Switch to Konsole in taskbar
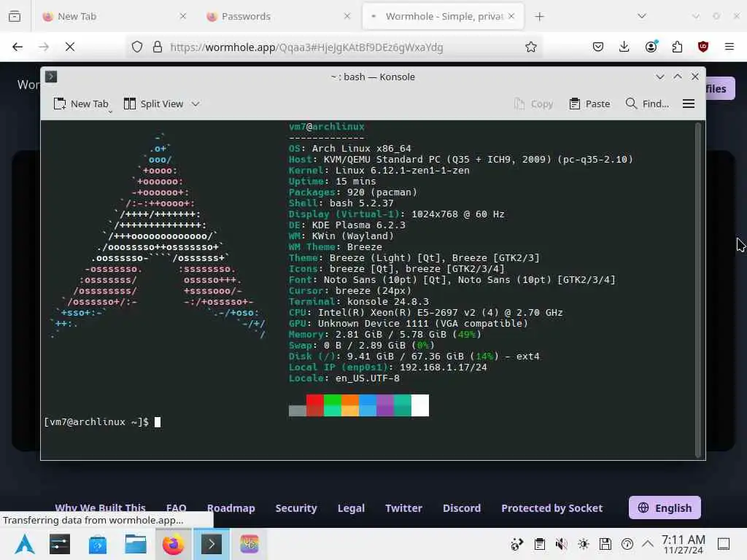Viewport: 747px width, 560px height. [211, 544]
